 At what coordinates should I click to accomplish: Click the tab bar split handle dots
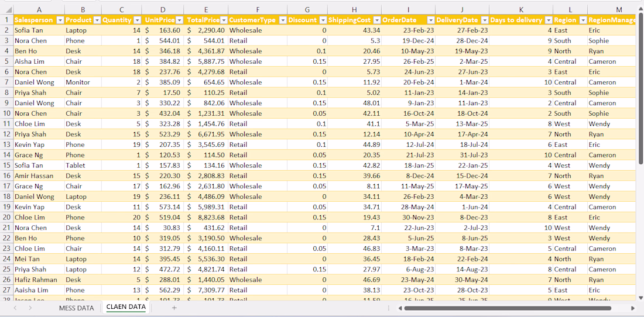(x=389, y=308)
